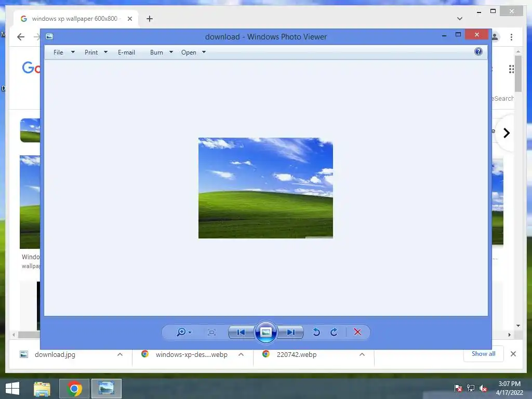Click Photo Viewer title bar app icon

coord(49,36)
